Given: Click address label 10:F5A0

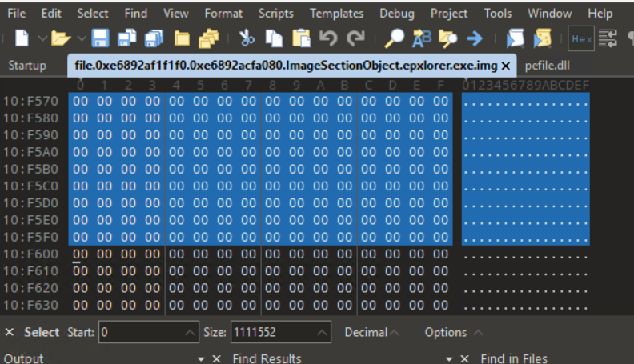Looking at the screenshot, I should 31,152.
